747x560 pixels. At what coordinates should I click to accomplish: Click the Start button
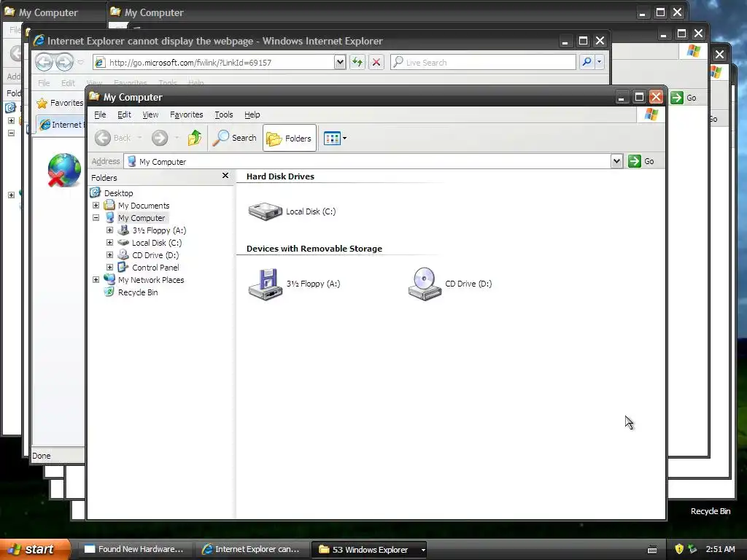pos(35,550)
